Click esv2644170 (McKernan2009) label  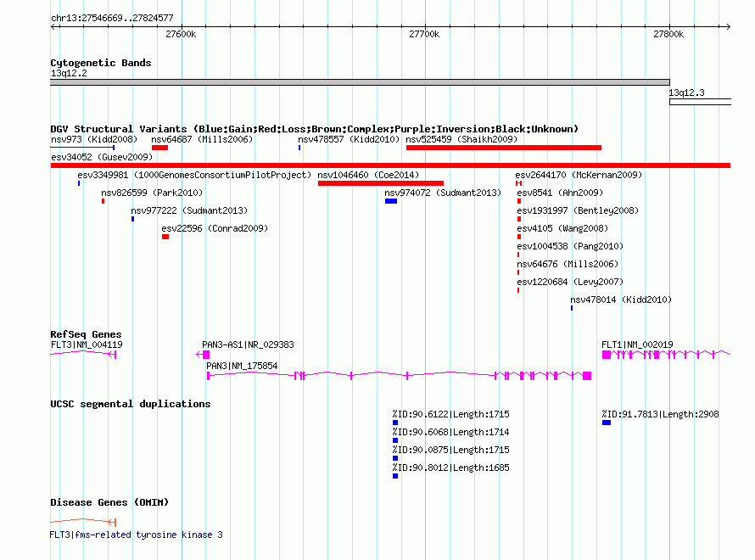coord(579,175)
